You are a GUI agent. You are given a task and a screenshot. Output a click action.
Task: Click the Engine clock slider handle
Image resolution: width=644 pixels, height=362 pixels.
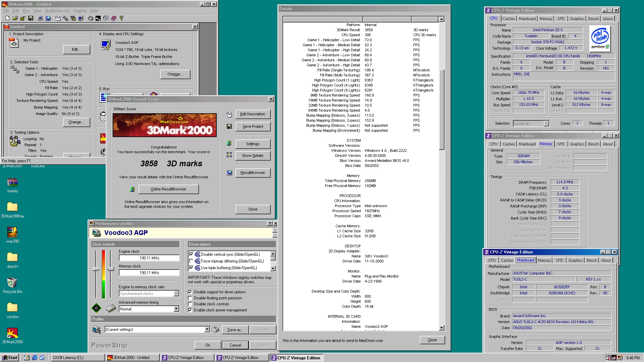click(x=96, y=269)
